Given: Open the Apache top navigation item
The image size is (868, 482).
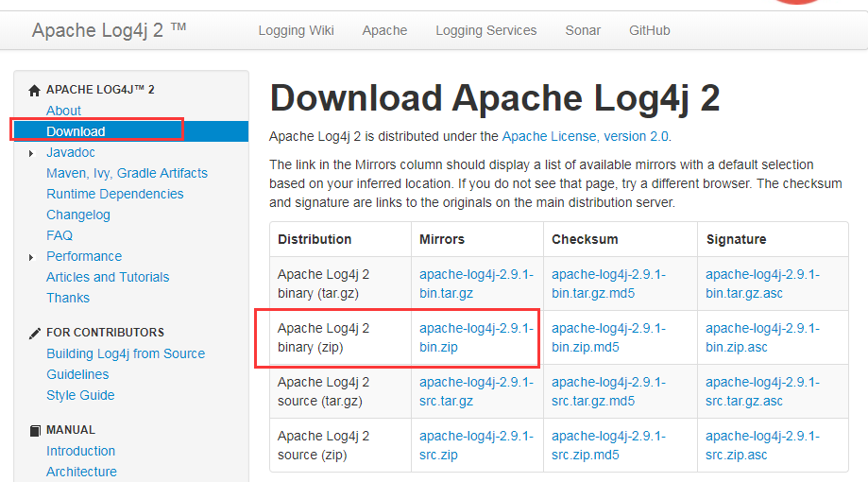Looking at the screenshot, I should point(384,30).
